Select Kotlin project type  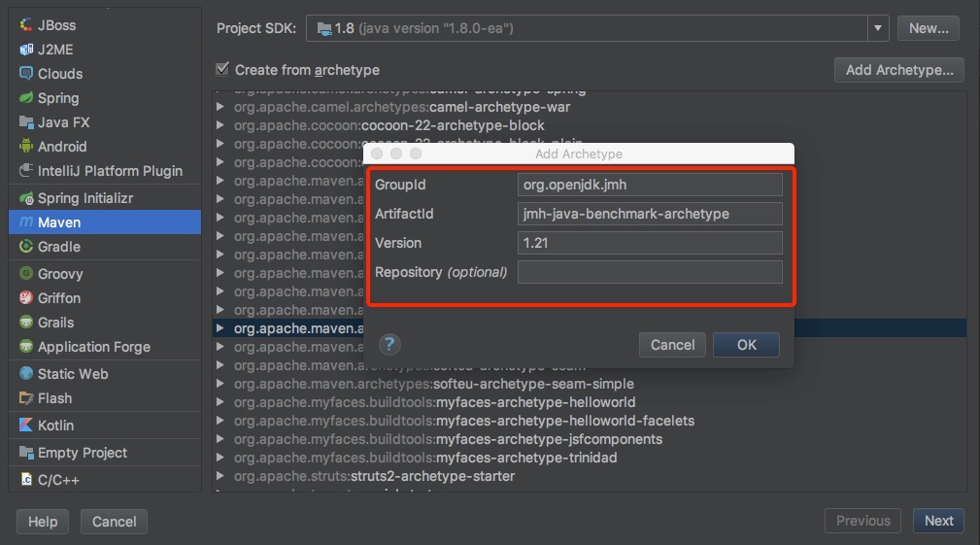(105, 426)
